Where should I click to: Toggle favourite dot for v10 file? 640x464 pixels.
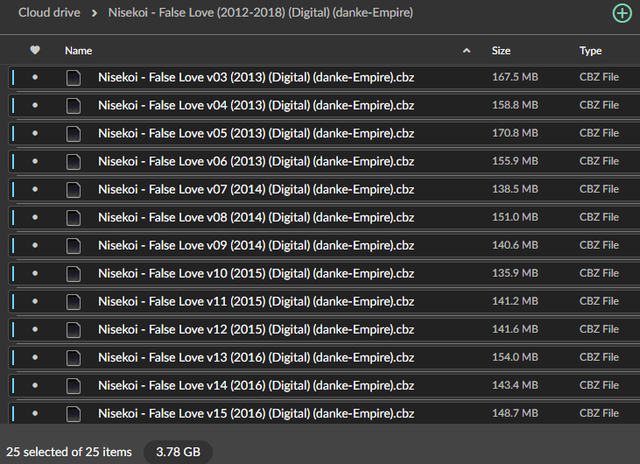(35, 273)
